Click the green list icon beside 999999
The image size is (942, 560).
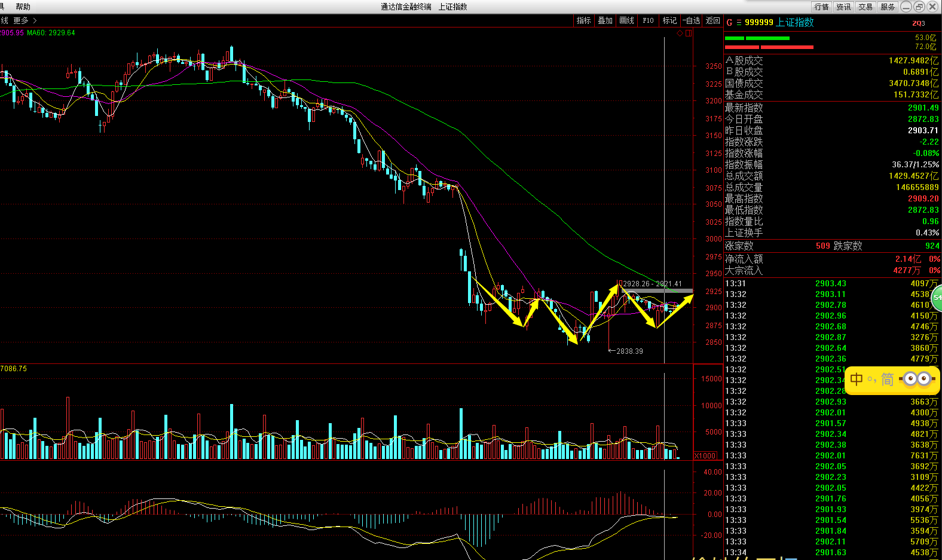click(x=739, y=23)
